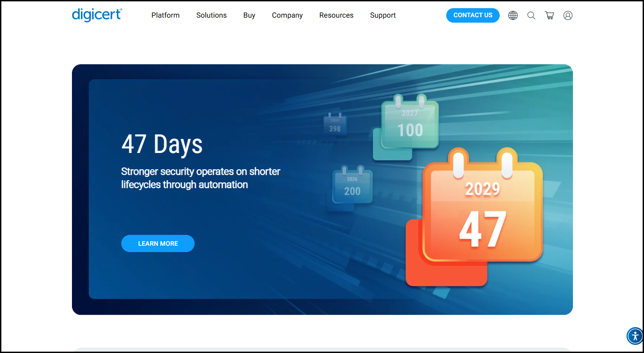
Task: Open the Solutions dropdown menu
Action: pos(211,15)
